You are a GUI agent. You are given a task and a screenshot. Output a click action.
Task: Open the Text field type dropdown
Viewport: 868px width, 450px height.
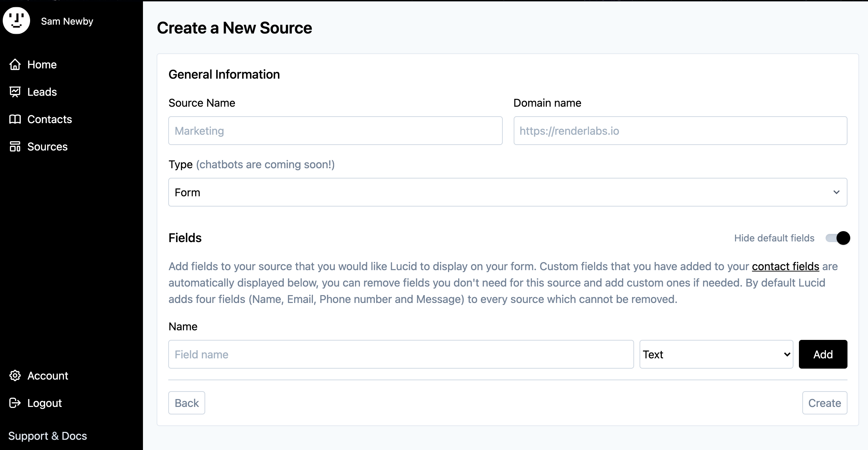pos(716,354)
